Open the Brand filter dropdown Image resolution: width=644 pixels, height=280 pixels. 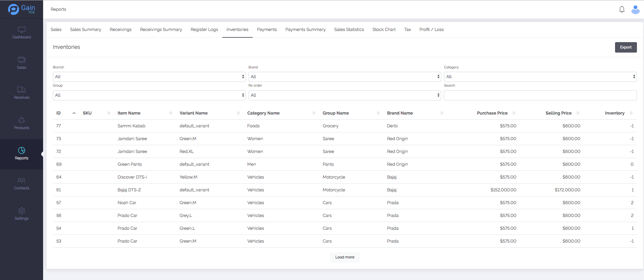tap(345, 77)
